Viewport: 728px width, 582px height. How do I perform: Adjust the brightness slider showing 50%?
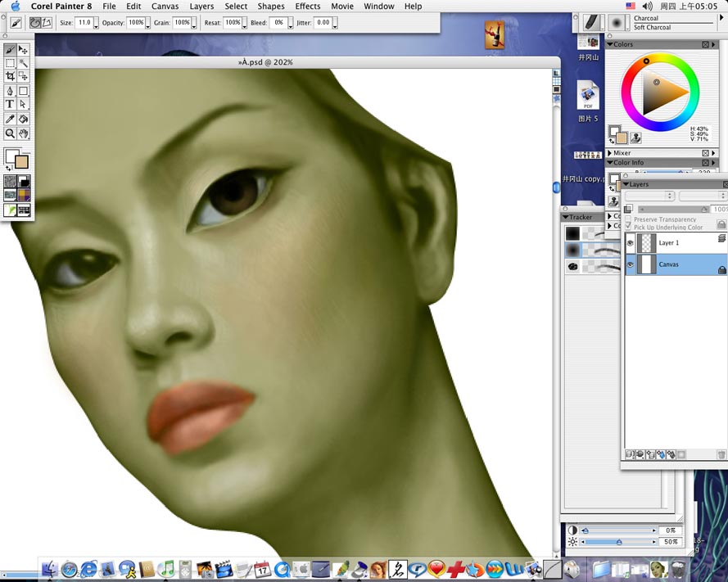619,542
